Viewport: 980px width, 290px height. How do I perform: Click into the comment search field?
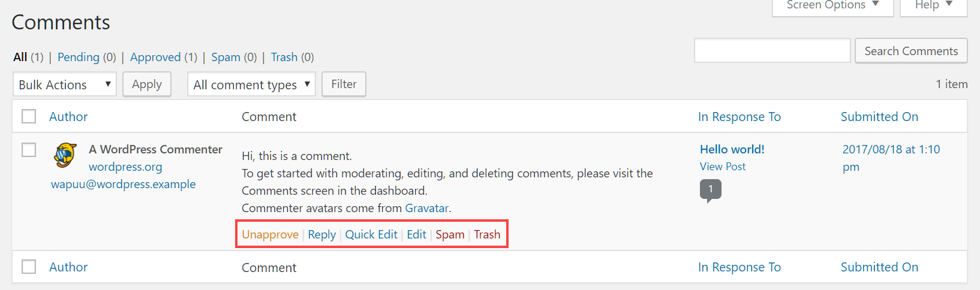772,50
